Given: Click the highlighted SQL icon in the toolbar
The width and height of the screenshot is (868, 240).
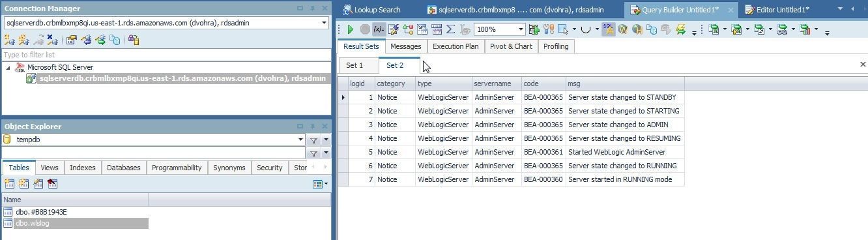Looking at the screenshot, I should [x=608, y=29].
